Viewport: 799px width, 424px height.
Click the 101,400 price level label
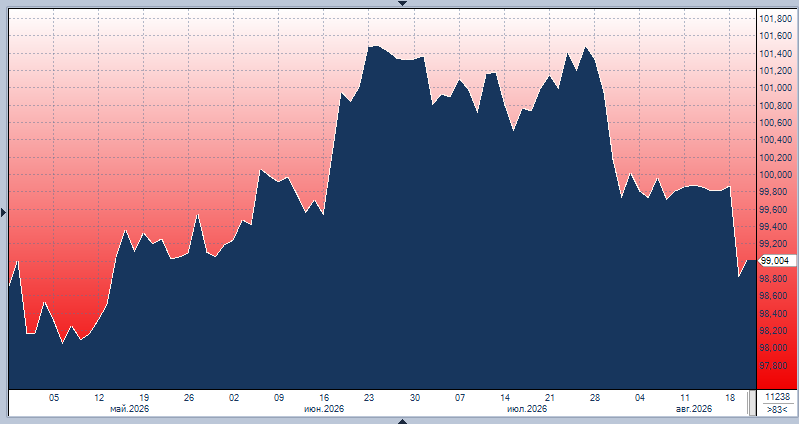coord(776,54)
